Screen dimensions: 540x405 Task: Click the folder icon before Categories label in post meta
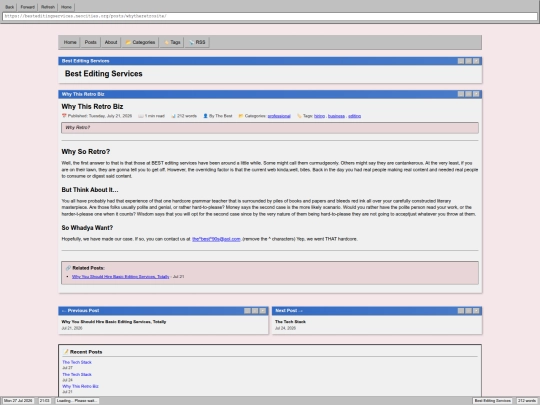pyautogui.click(x=241, y=116)
